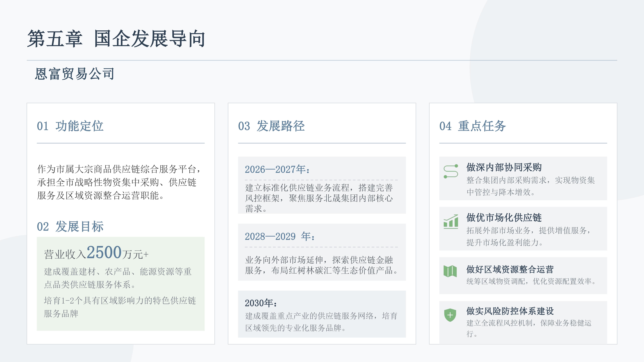The height and width of the screenshot is (362, 644).
Task: Click the text 业务向外部市场延伸
Action: 321,265
